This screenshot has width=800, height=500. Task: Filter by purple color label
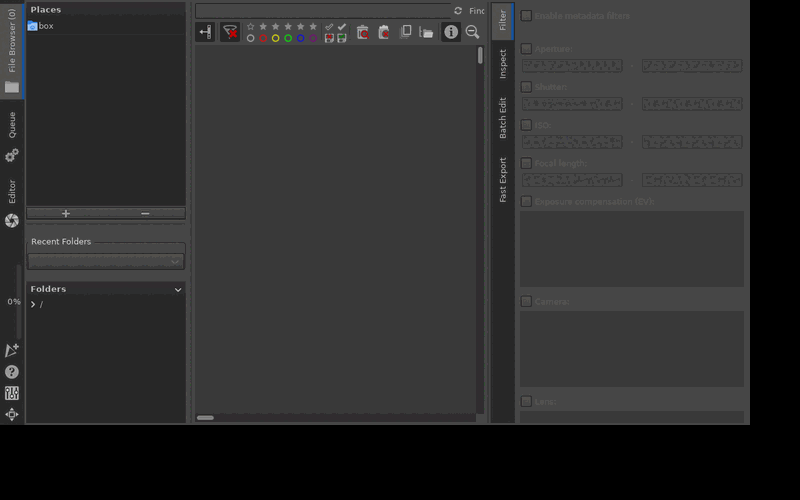coord(313,38)
